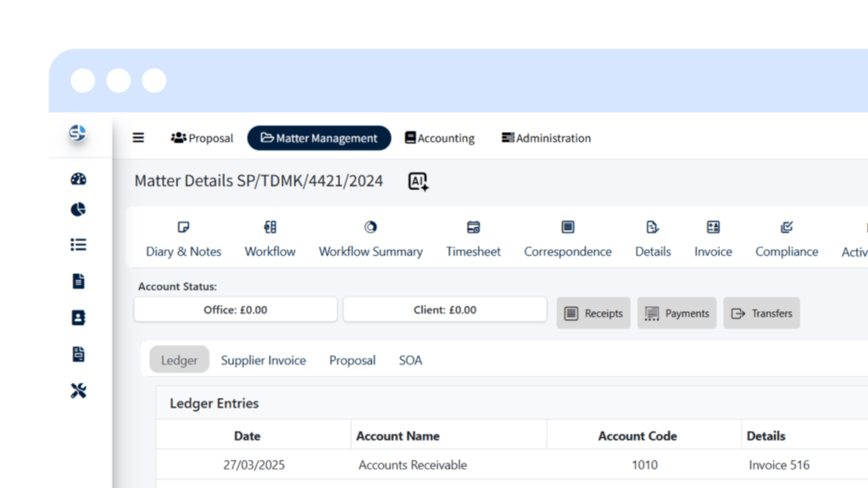Image resolution: width=868 pixels, height=488 pixels.
Task: Click the hamburger menu icon
Action: point(138,138)
